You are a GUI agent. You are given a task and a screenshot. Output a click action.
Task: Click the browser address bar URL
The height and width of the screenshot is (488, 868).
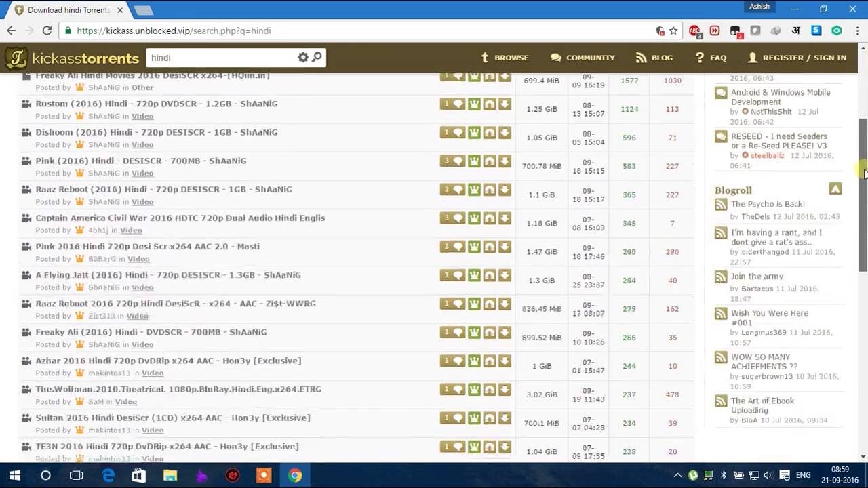point(174,30)
